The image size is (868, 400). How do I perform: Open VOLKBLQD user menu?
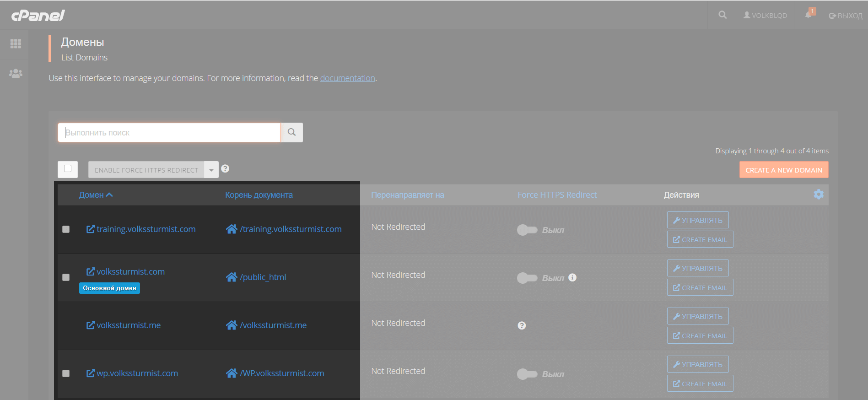pos(765,15)
